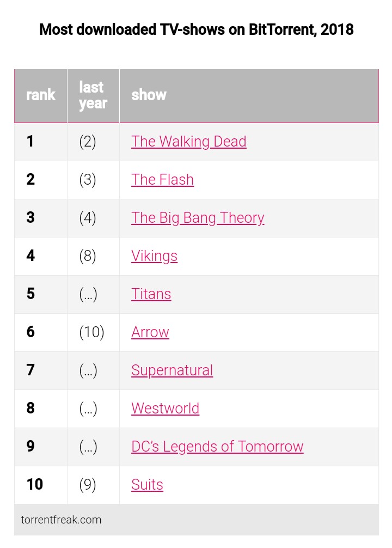Click the Arrow show link

(150, 332)
